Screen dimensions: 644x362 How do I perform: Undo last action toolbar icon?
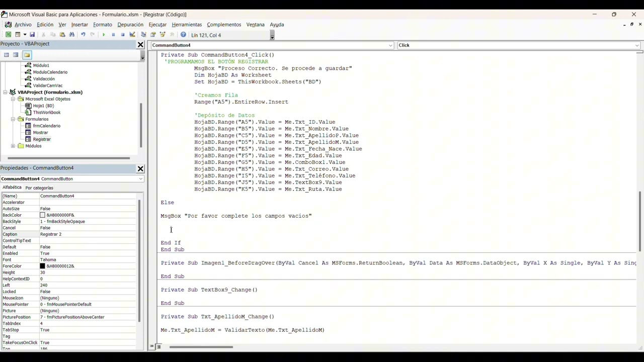tap(83, 35)
